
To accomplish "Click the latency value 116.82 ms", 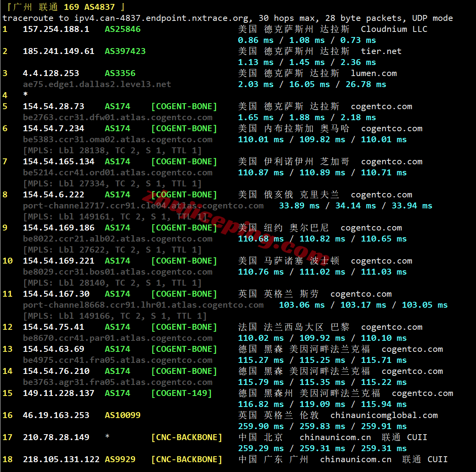I will pos(261,404).
